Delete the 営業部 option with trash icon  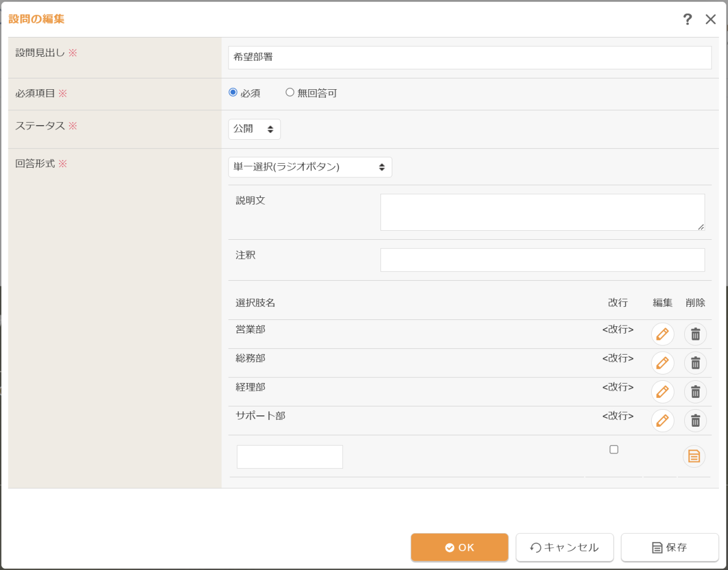coord(695,334)
